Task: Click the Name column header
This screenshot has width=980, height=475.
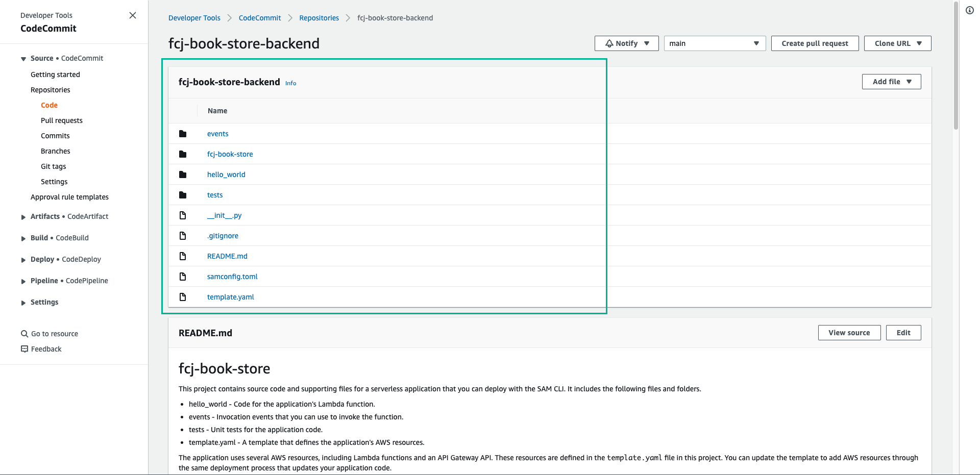Action: click(x=217, y=111)
